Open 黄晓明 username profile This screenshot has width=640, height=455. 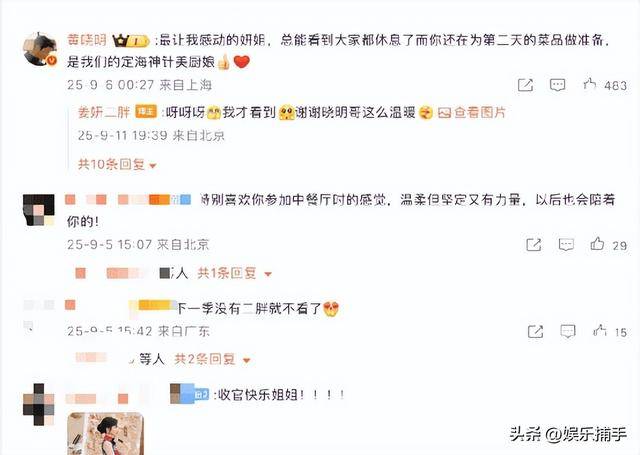[x=87, y=40]
